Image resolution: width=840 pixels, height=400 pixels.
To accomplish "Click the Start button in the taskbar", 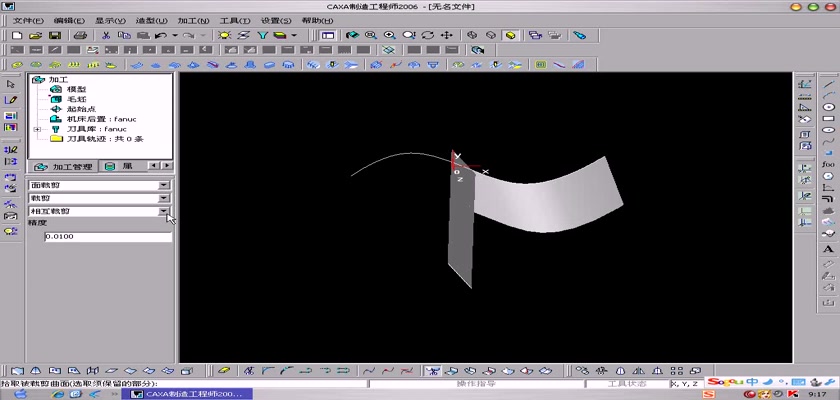I will pyautogui.click(x=20, y=394).
